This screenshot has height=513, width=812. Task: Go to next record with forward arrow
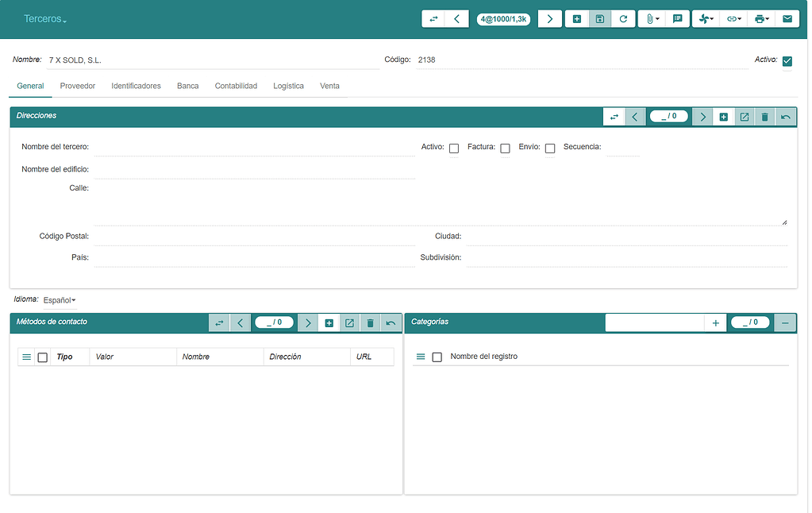(550, 17)
